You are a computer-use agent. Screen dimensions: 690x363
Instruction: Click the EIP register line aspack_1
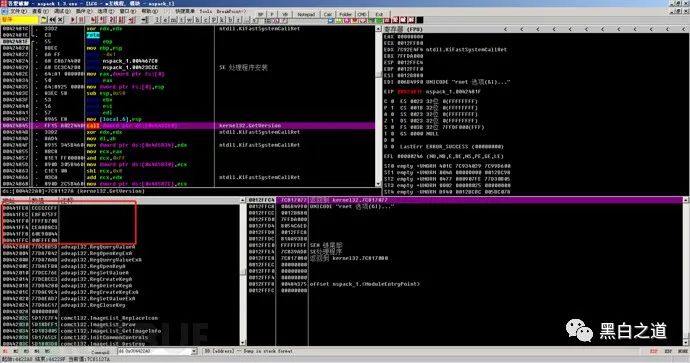pyautogui.click(x=432, y=92)
